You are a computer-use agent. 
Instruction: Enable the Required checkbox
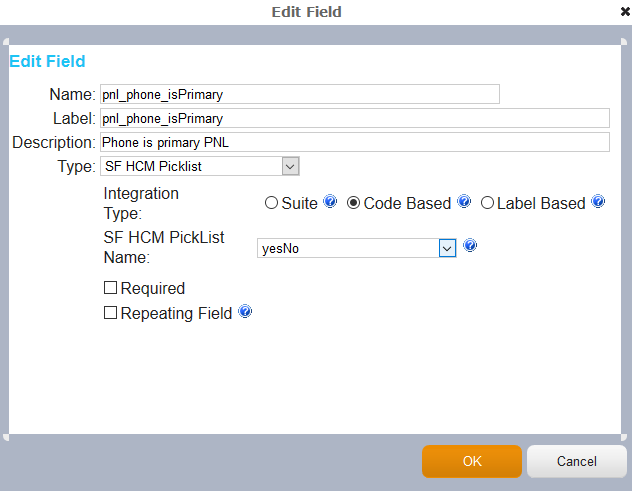click(110, 288)
